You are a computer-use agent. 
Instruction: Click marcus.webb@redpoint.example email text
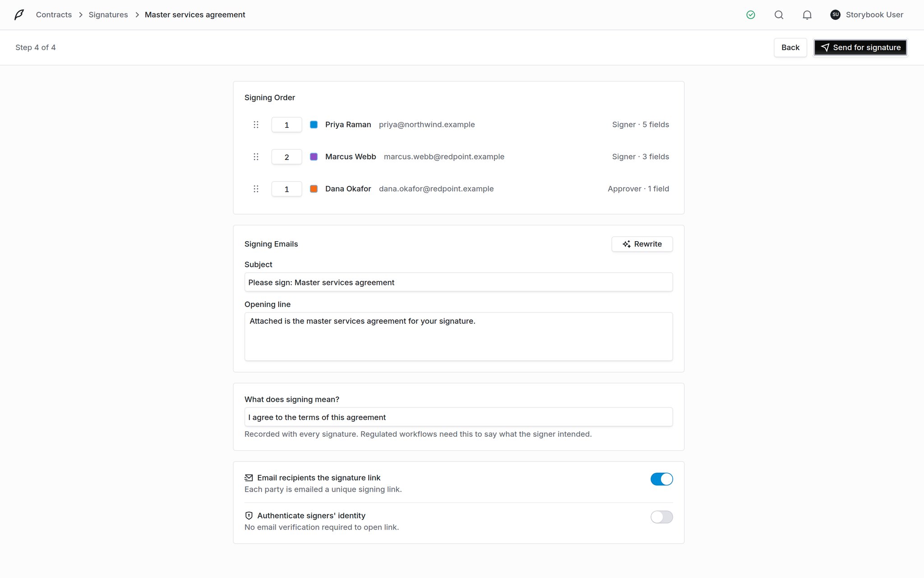tap(444, 157)
